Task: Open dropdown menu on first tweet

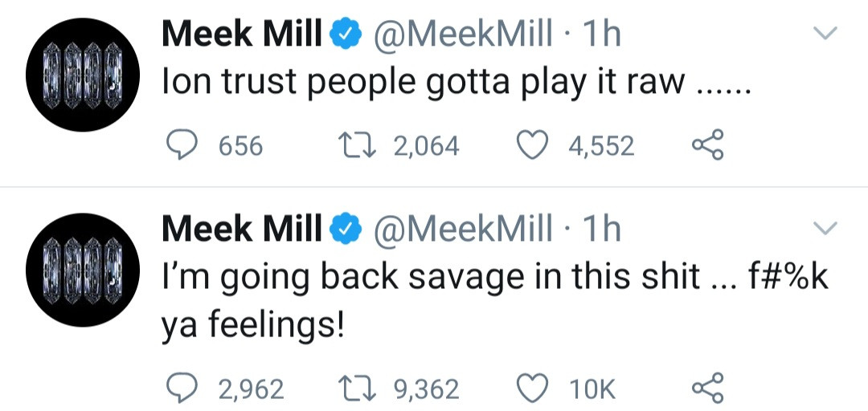Action: tap(826, 34)
